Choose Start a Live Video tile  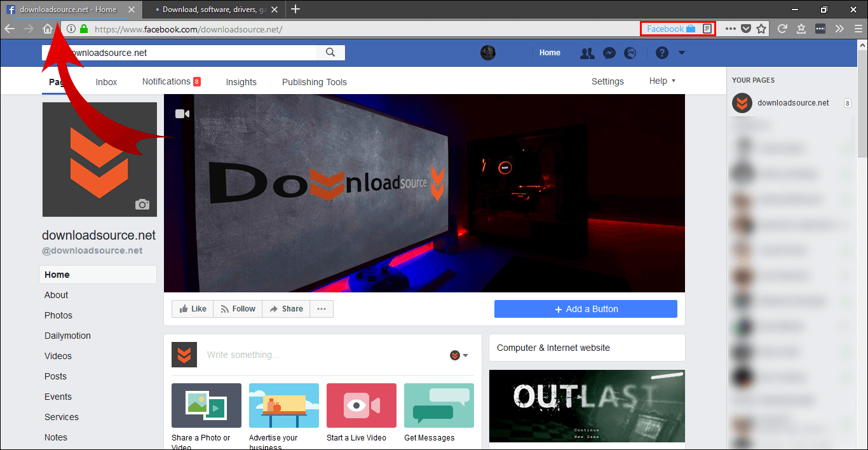coord(362,413)
